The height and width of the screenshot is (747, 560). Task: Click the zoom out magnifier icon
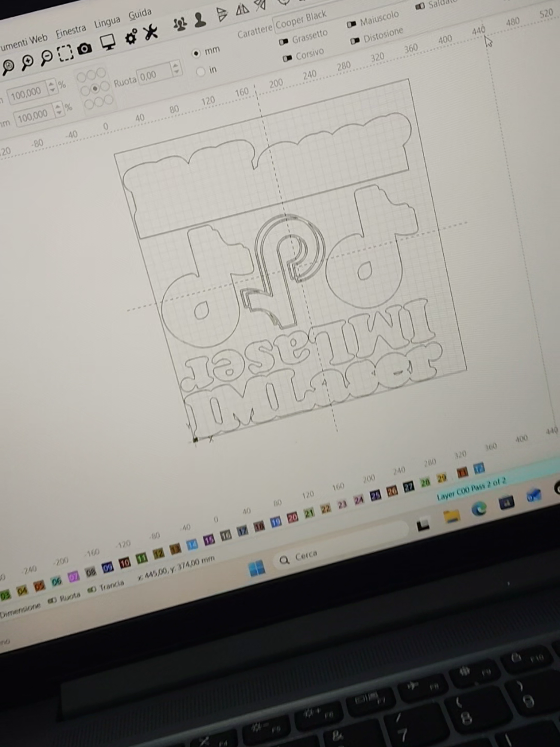tap(47, 59)
